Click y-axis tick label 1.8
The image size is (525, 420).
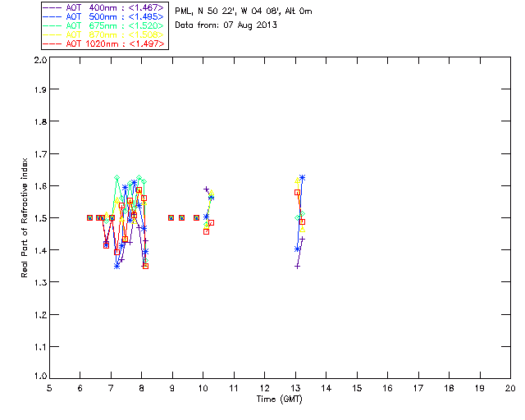[40, 121]
